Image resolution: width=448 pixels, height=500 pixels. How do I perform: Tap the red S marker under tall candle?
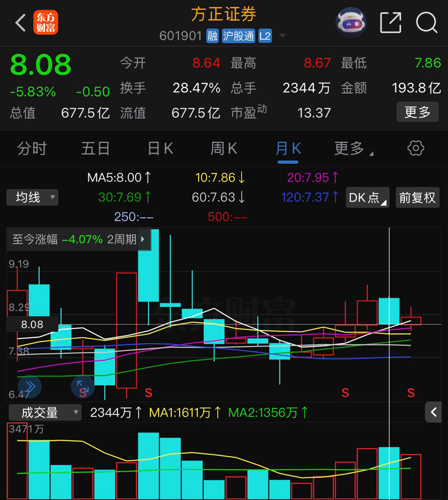pos(148,393)
